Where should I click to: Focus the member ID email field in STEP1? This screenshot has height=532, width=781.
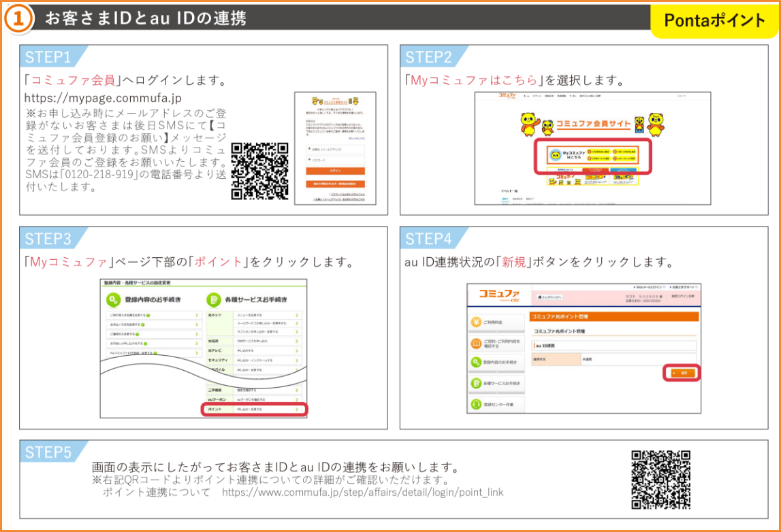(335, 149)
